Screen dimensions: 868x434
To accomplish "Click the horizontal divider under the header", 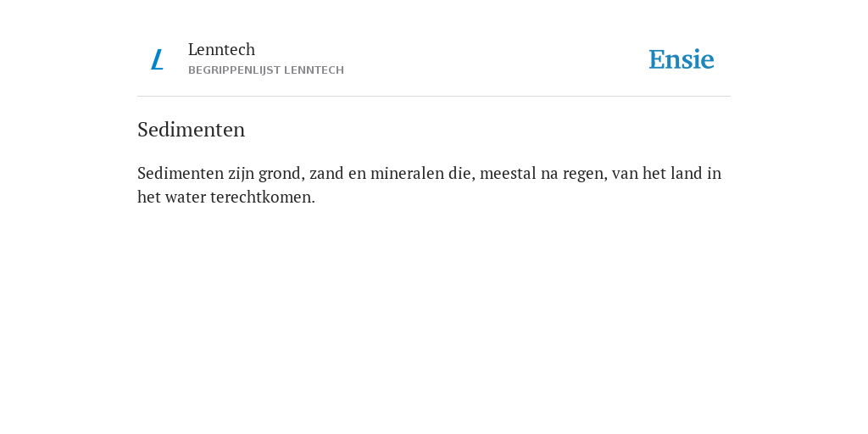I will tap(434, 97).
